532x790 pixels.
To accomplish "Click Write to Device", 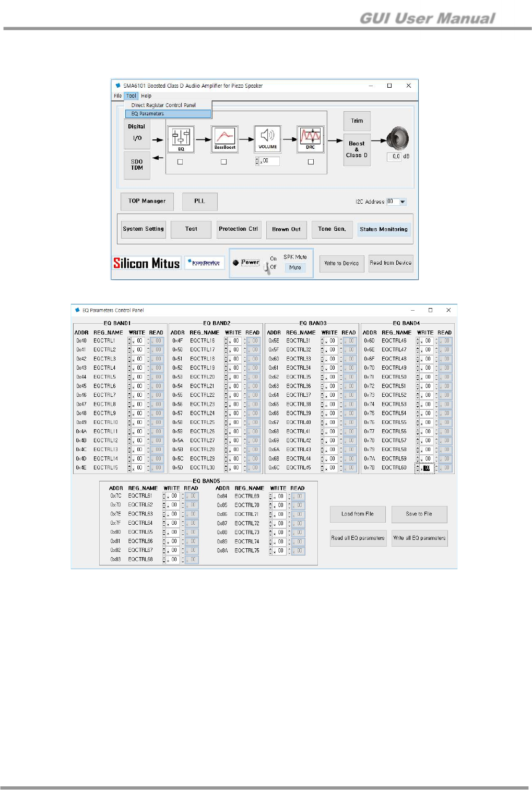I will (342, 263).
